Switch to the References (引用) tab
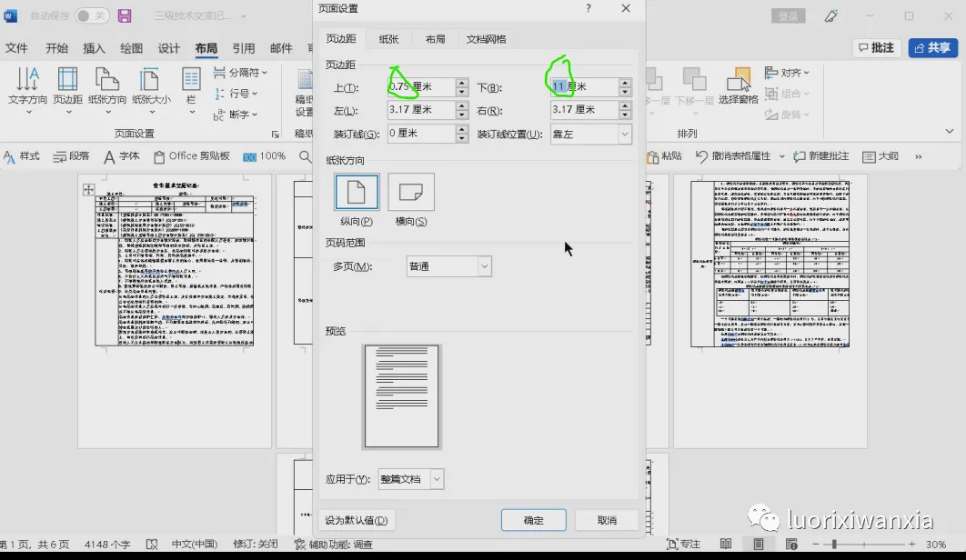Viewport: 966px width, 560px height. 244,48
